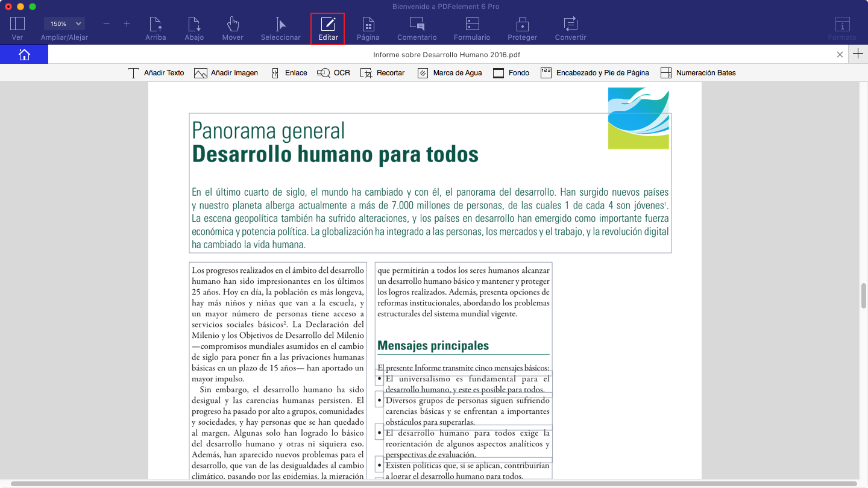This screenshot has width=868, height=488.
Task: Click the green intro paragraph text block
Action: 430,219
